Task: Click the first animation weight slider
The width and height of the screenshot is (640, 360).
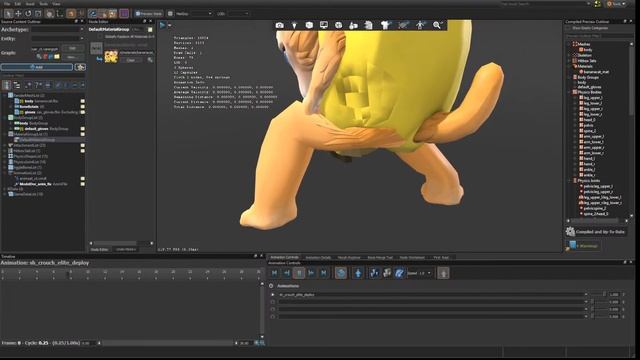Action: coord(598,295)
